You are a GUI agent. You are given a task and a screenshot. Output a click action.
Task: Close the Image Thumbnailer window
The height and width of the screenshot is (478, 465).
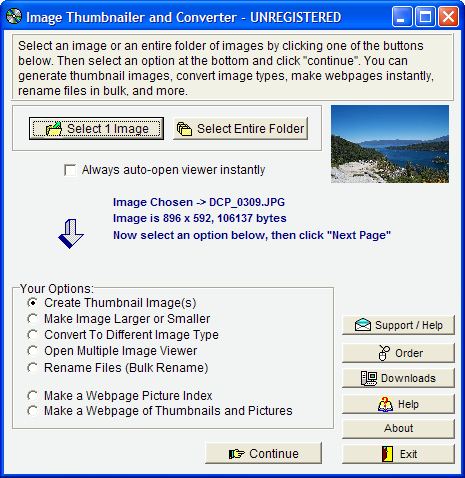tap(448, 17)
